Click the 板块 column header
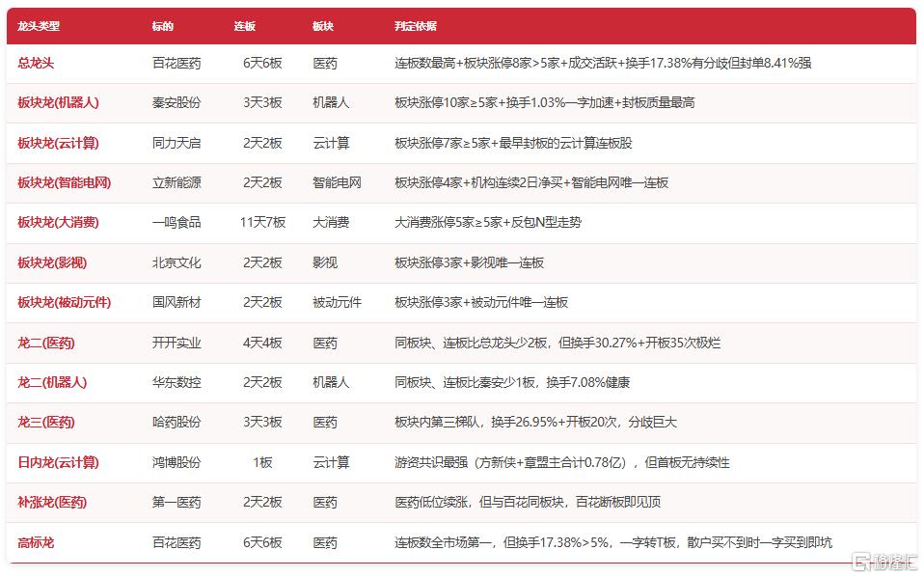 (x=323, y=26)
